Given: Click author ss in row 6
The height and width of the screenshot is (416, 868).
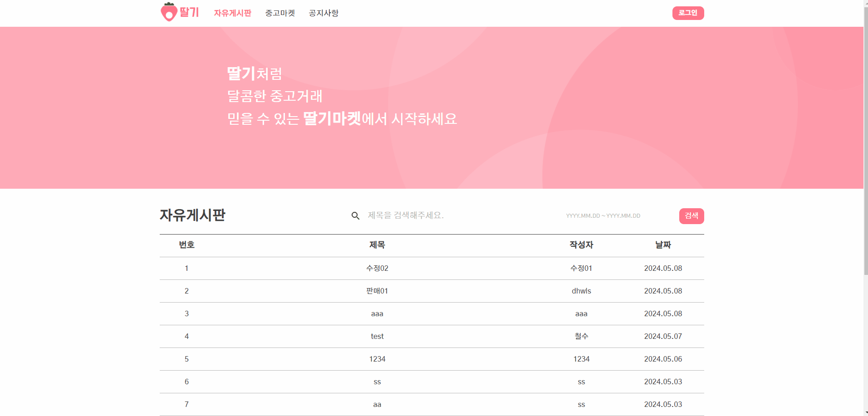Looking at the screenshot, I should (581, 382).
